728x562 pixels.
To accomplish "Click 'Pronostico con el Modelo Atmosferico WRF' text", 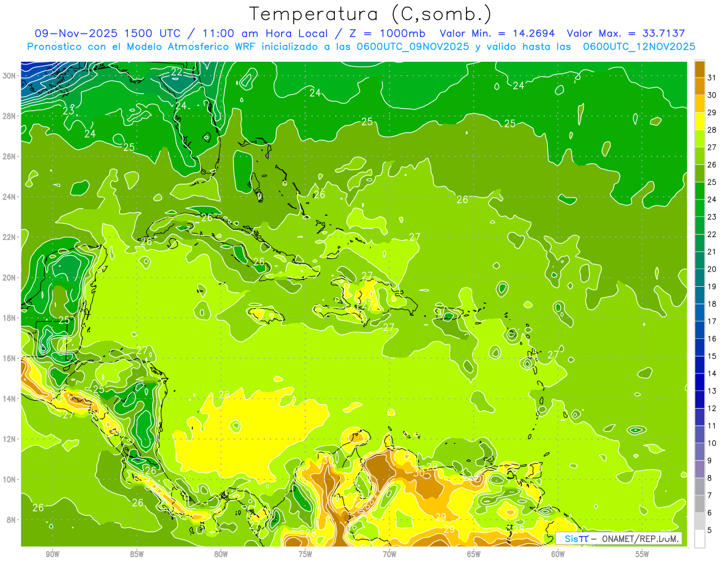I will [143, 47].
